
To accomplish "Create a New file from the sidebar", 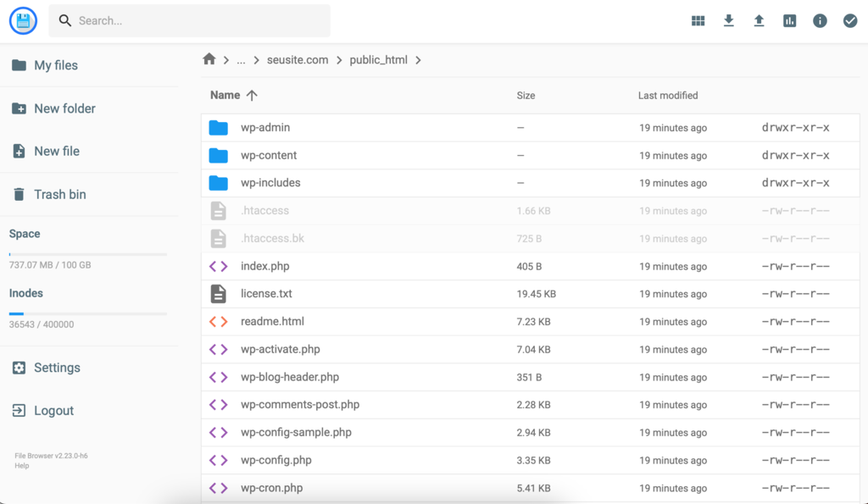I will coord(89,151).
